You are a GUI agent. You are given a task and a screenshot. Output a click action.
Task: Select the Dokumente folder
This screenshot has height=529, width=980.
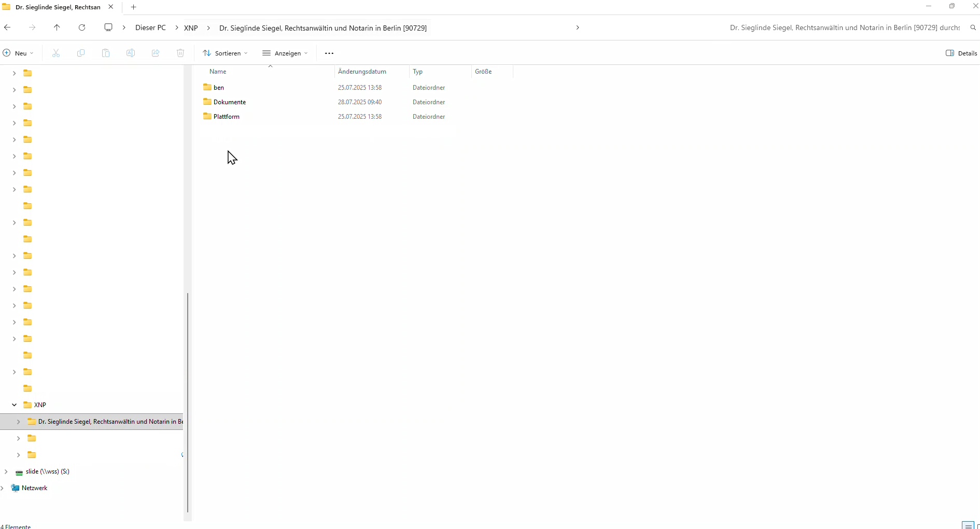[229, 102]
